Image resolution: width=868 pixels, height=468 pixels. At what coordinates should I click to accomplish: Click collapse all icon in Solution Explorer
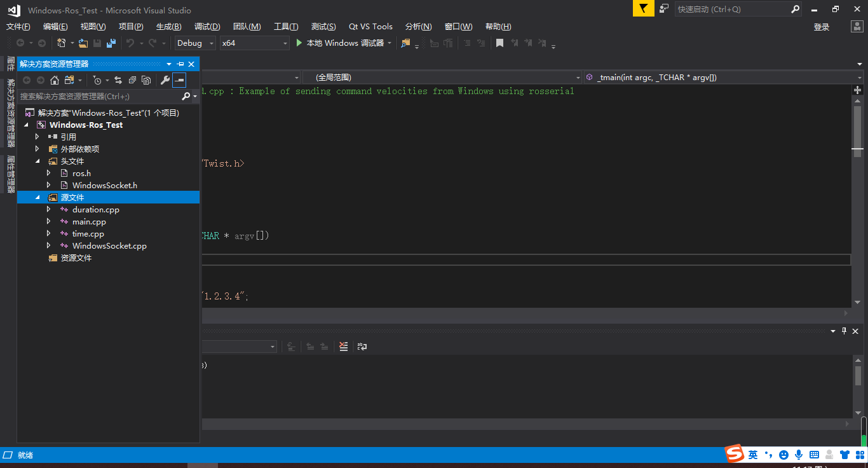click(132, 80)
